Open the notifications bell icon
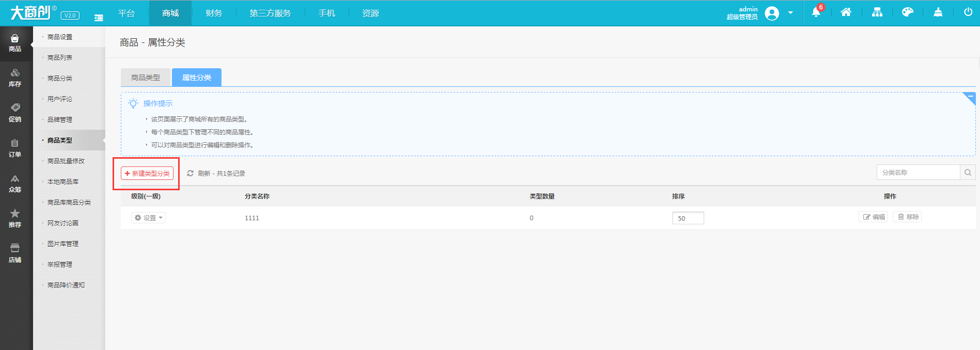Image resolution: width=980 pixels, height=350 pixels. pyautogui.click(x=816, y=12)
